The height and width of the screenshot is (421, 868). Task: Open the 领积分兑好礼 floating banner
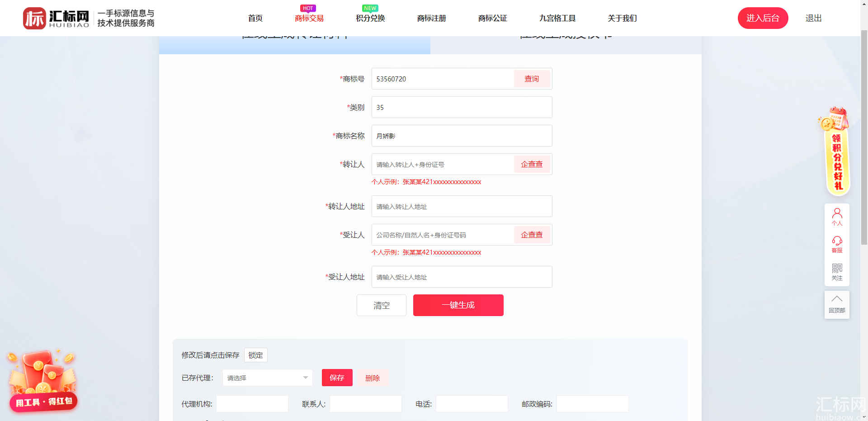pyautogui.click(x=835, y=151)
